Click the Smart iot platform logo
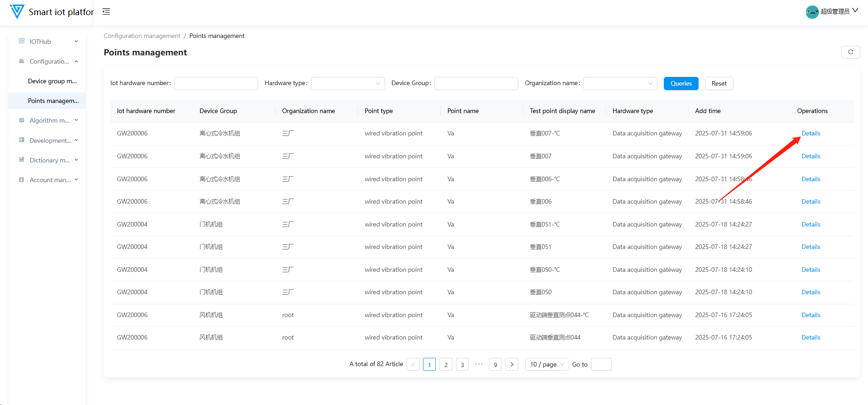Viewport: 868px width, 405px height. 17,11
